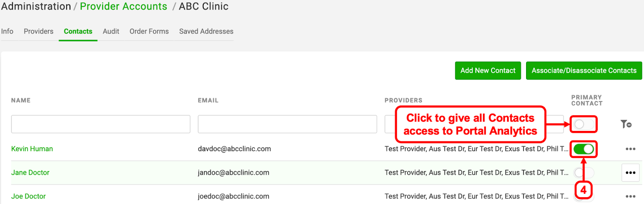Screen dimensions: 644x204
Task: Switch to the Info tab
Action: 7,31
